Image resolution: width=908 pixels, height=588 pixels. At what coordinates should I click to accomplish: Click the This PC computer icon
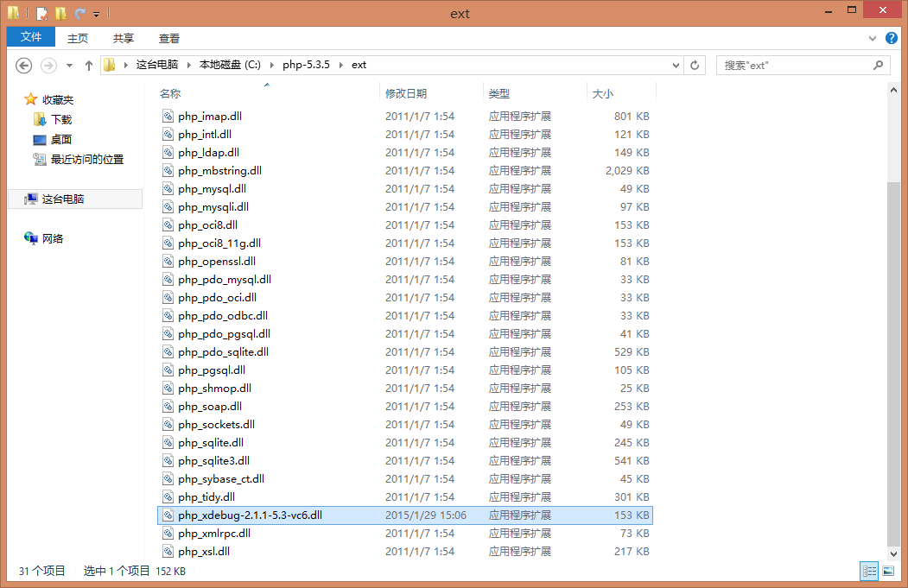31,199
